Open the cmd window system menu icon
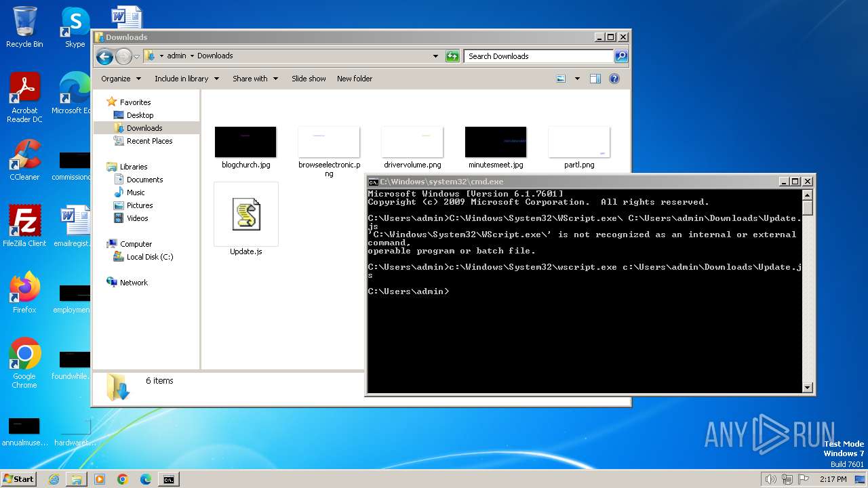The height and width of the screenshot is (488, 868). pos(373,182)
